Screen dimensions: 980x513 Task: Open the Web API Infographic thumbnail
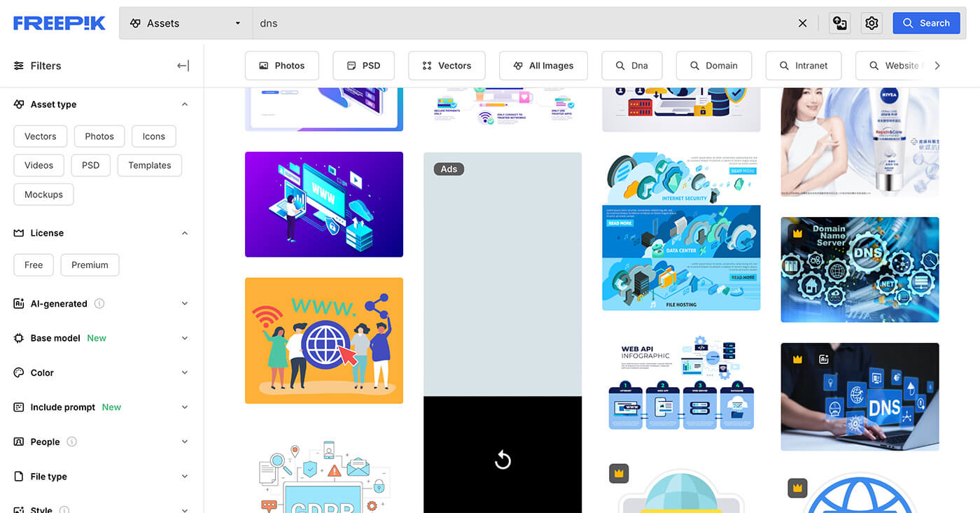pos(681,383)
